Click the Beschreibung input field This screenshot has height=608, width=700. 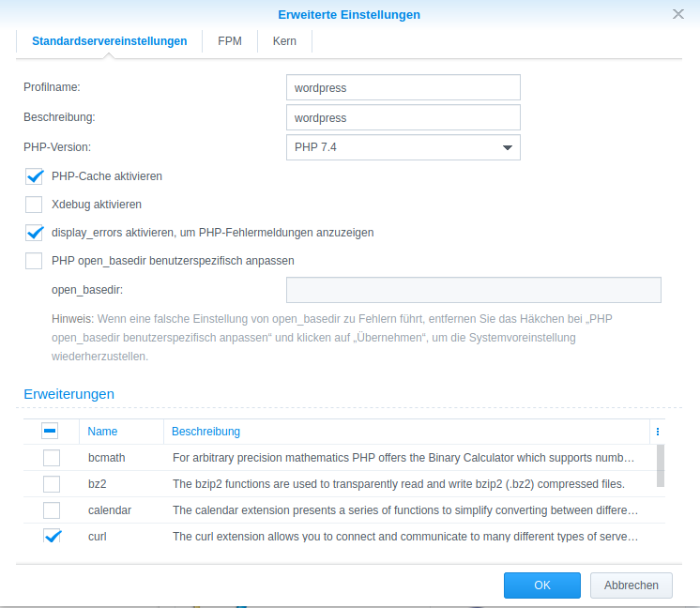click(x=403, y=117)
